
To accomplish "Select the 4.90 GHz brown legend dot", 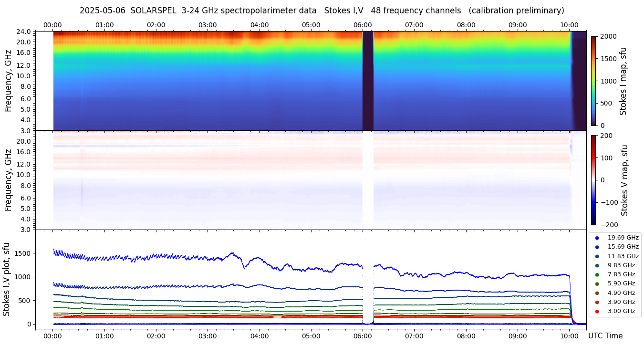I will click(597, 293).
